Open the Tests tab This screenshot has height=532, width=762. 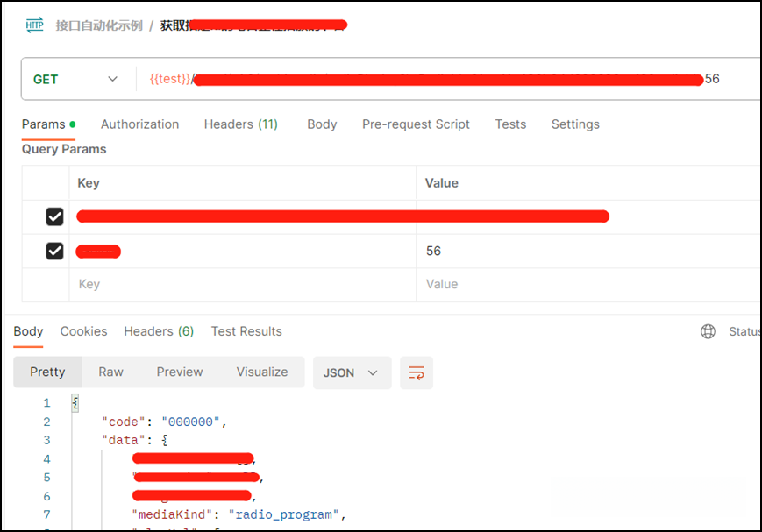[x=510, y=124]
